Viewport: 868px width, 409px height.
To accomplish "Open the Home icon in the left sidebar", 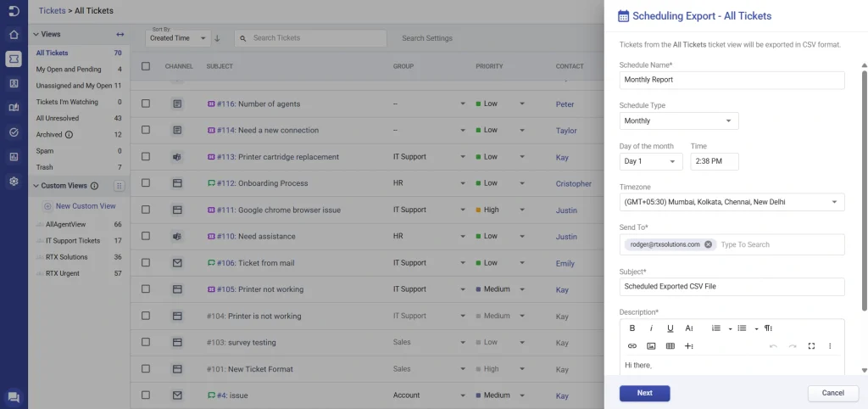I will click(x=14, y=35).
